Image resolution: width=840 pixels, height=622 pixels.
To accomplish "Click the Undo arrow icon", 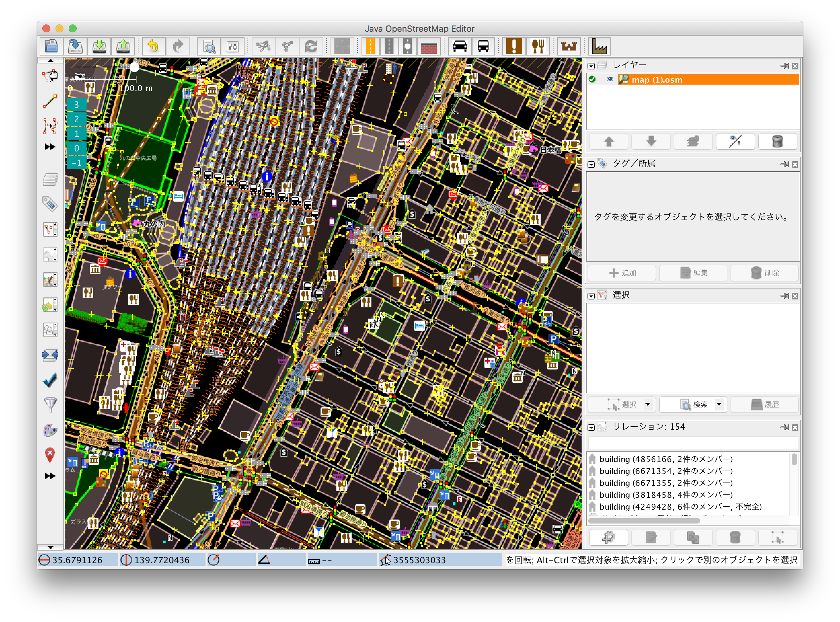I will [x=153, y=46].
